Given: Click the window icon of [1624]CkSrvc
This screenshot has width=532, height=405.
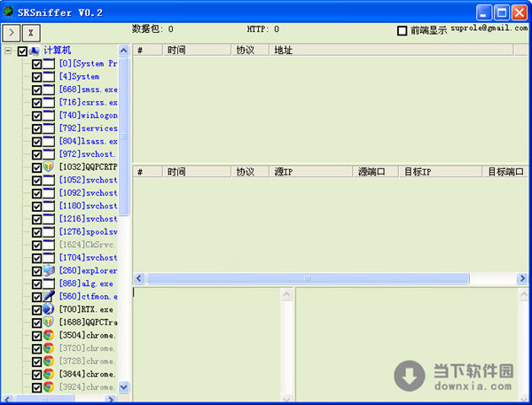Looking at the screenshot, I should coord(49,245).
